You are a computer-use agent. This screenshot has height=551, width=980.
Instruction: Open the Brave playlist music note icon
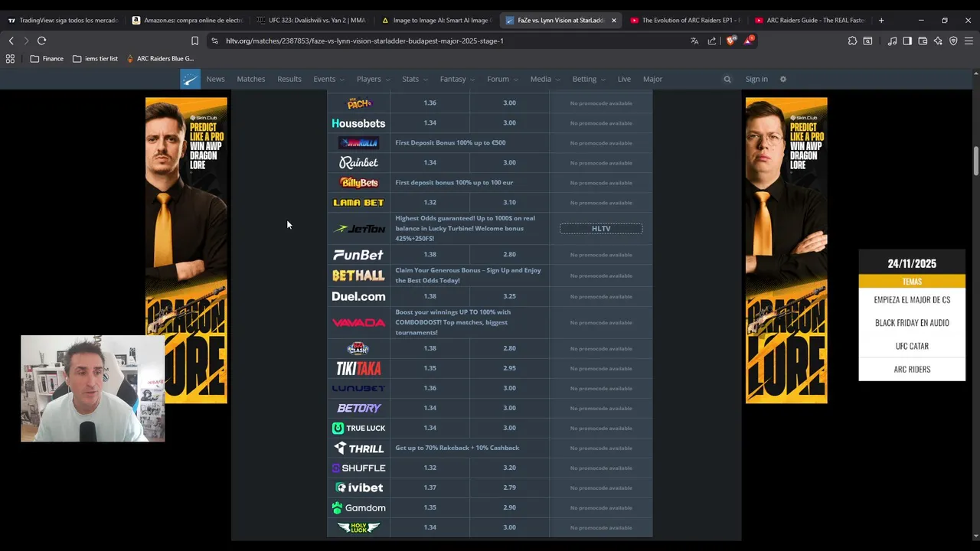[x=892, y=41]
